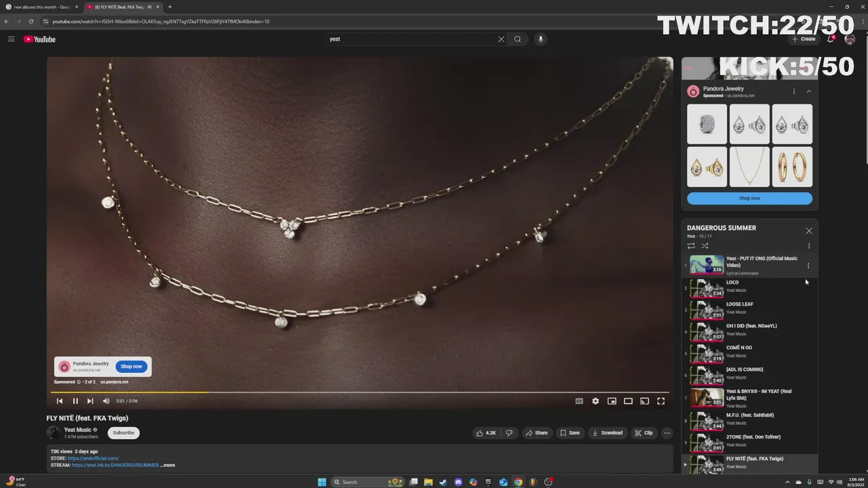
Task: Clear the search box text 'yeat'
Action: pos(501,39)
